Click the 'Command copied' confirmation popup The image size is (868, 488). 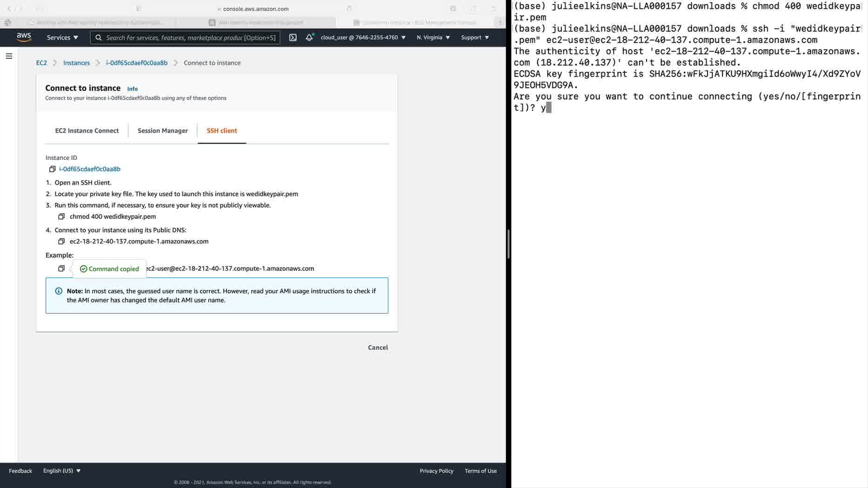pyautogui.click(x=109, y=269)
